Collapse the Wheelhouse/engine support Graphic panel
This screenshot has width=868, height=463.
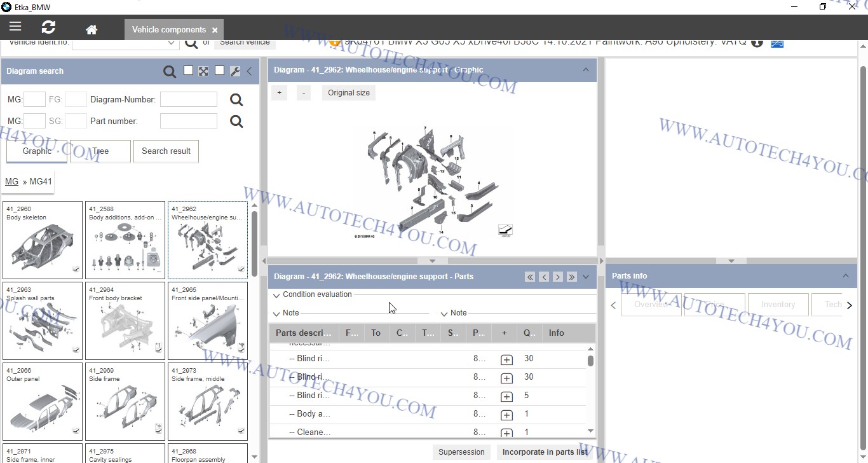[585, 70]
